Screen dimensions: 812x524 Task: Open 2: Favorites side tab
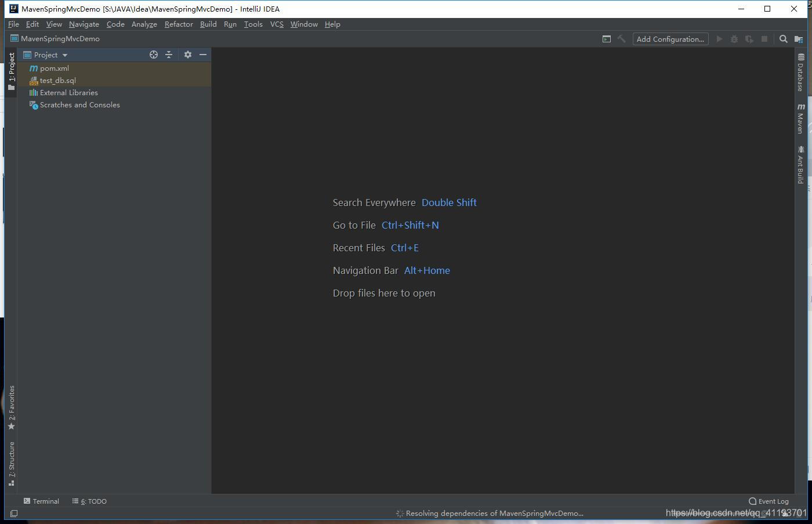point(12,407)
